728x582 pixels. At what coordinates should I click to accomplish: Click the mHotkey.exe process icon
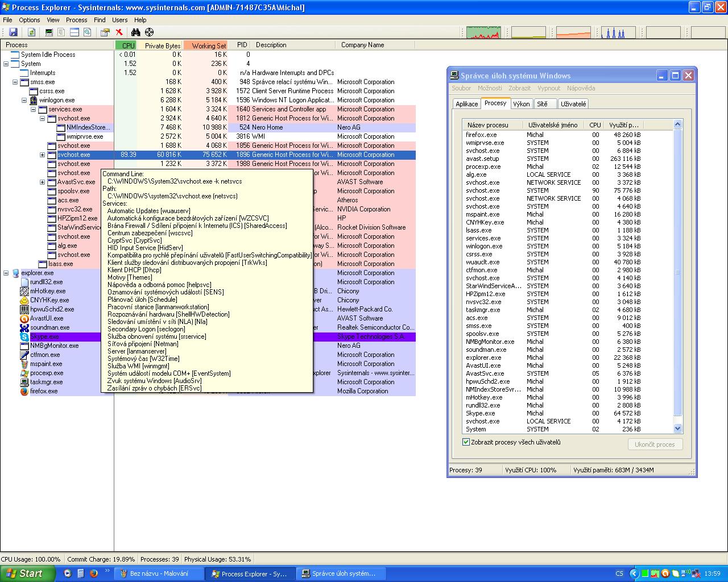pos(24,291)
